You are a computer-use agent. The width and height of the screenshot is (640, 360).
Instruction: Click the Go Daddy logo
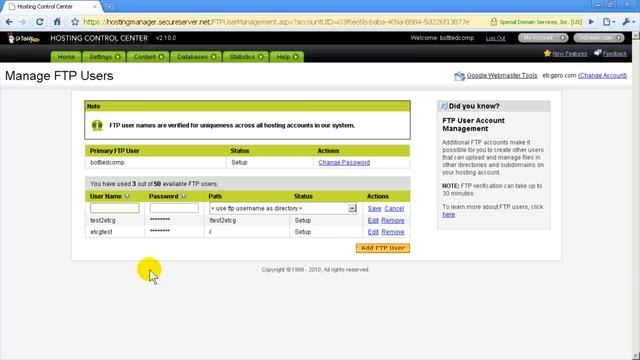23,38
